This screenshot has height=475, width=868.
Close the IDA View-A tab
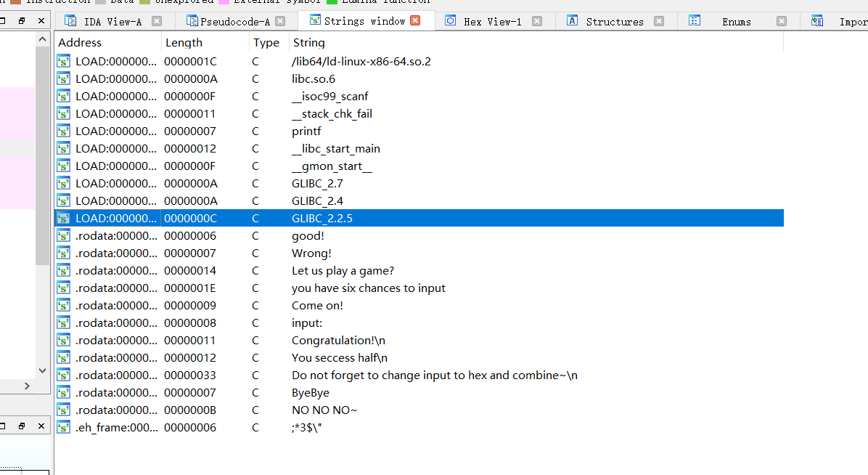pyautogui.click(x=157, y=21)
